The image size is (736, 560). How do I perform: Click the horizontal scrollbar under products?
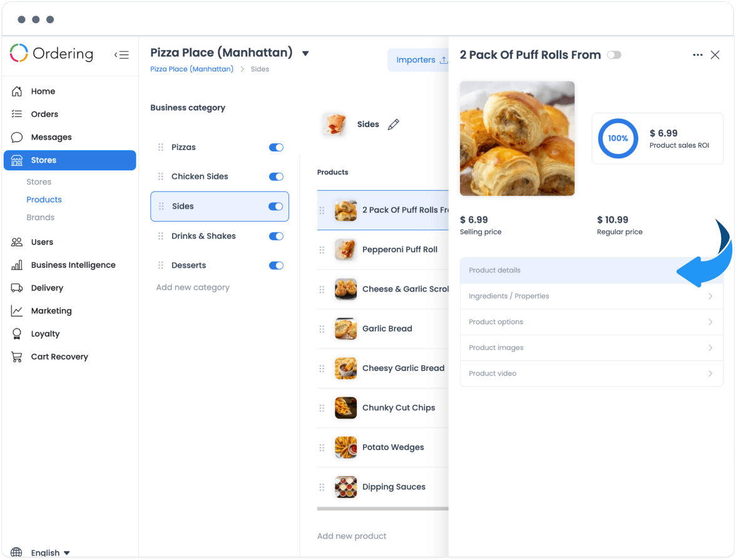(x=382, y=509)
